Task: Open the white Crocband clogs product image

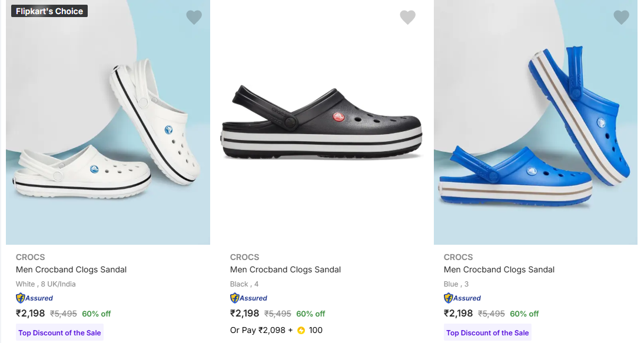Action: (108, 129)
